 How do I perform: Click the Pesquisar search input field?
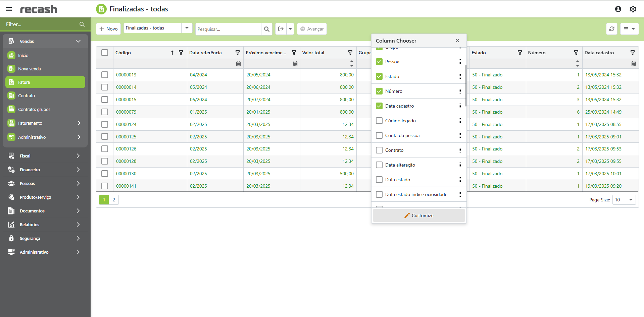click(228, 29)
